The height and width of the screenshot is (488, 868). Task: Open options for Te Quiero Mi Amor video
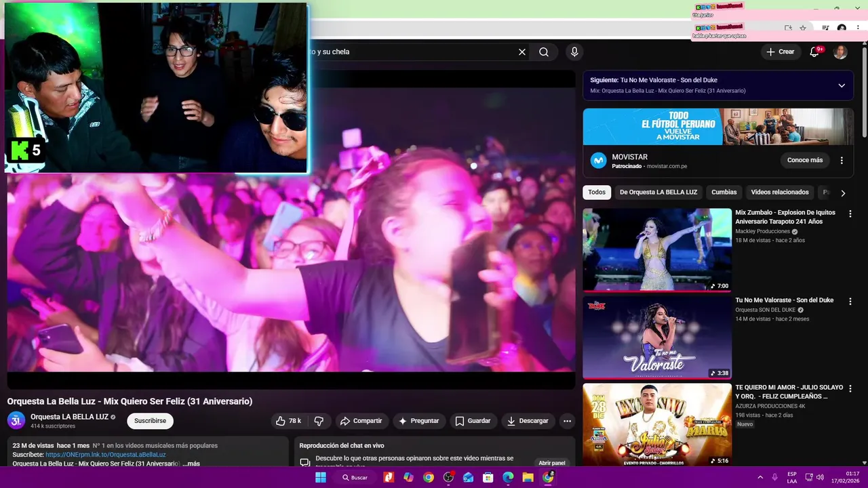pos(850,388)
